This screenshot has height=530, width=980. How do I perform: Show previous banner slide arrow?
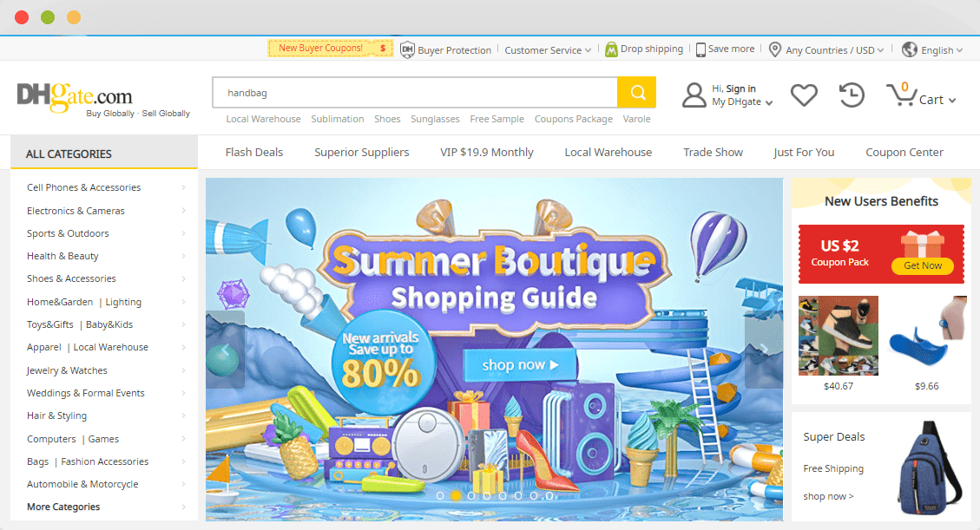click(225, 350)
